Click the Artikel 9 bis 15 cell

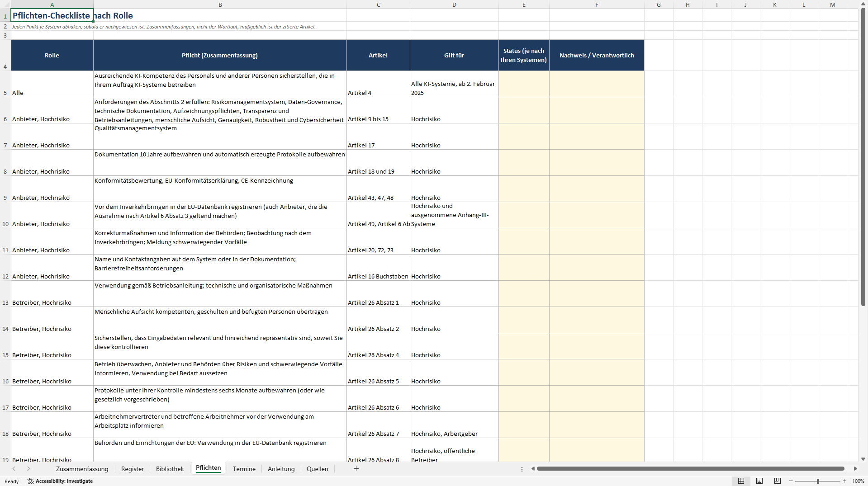[378, 110]
